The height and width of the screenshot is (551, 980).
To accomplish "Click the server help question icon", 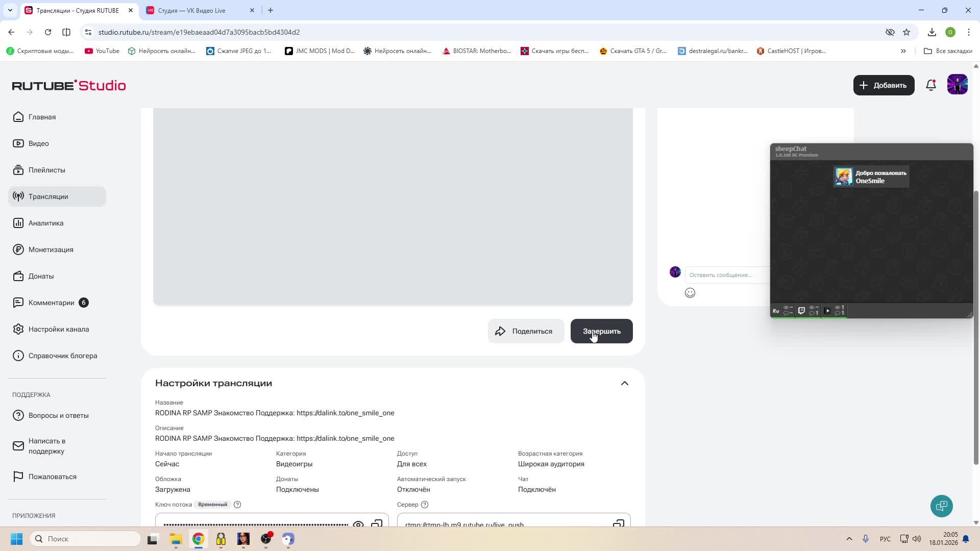I will pyautogui.click(x=425, y=505).
